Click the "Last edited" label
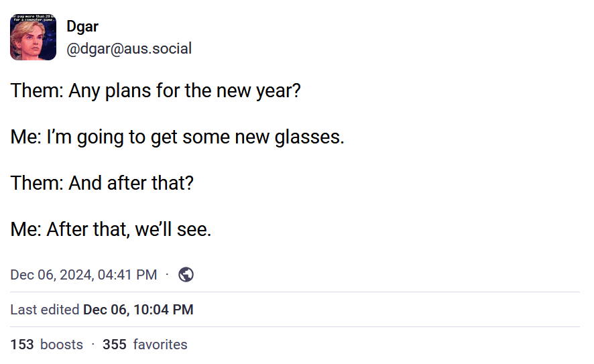Viewport: 594px width, 364px height. (x=45, y=310)
